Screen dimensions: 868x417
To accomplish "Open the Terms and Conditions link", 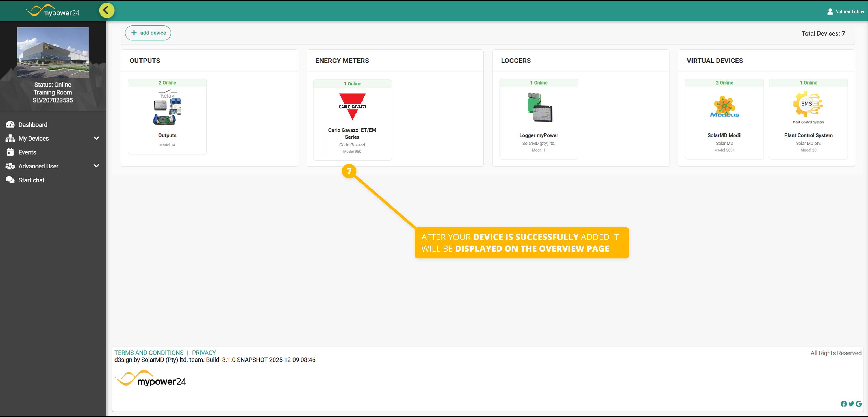I will click(x=149, y=353).
